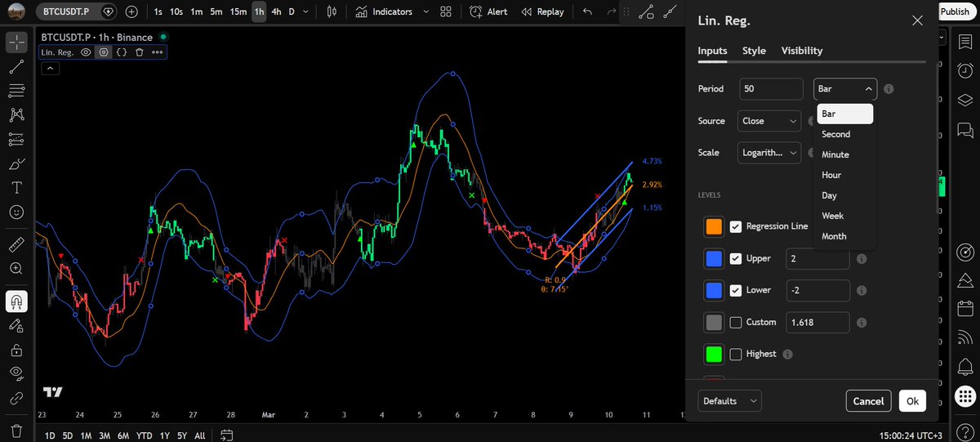
Task: Switch to the Visibility tab
Action: (x=802, y=51)
